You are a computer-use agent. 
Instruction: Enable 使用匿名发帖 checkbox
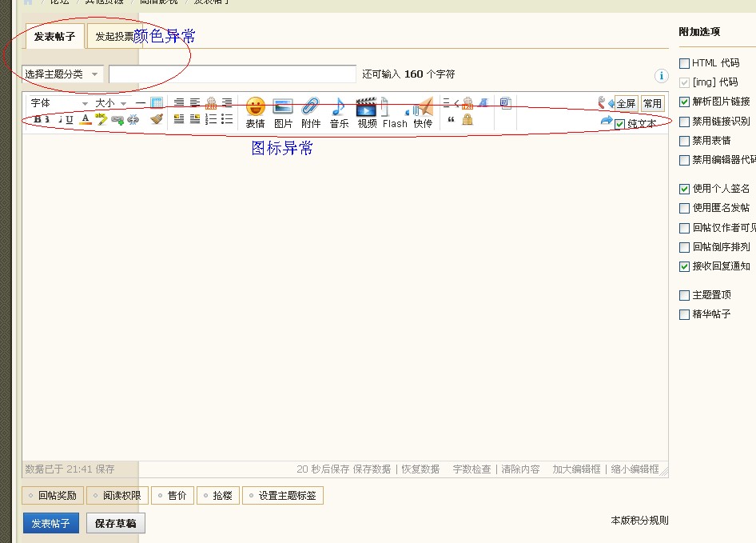point(684,208)
